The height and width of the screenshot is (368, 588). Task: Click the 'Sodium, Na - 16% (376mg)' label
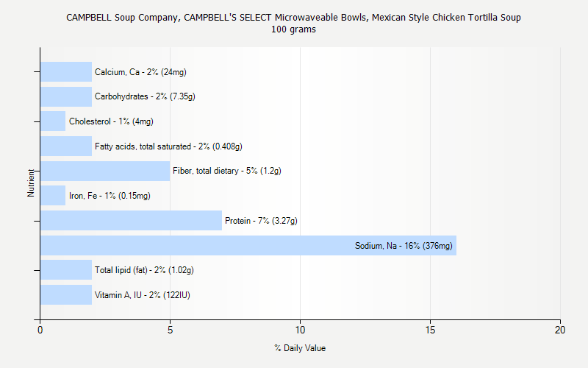tap(404, 246)
